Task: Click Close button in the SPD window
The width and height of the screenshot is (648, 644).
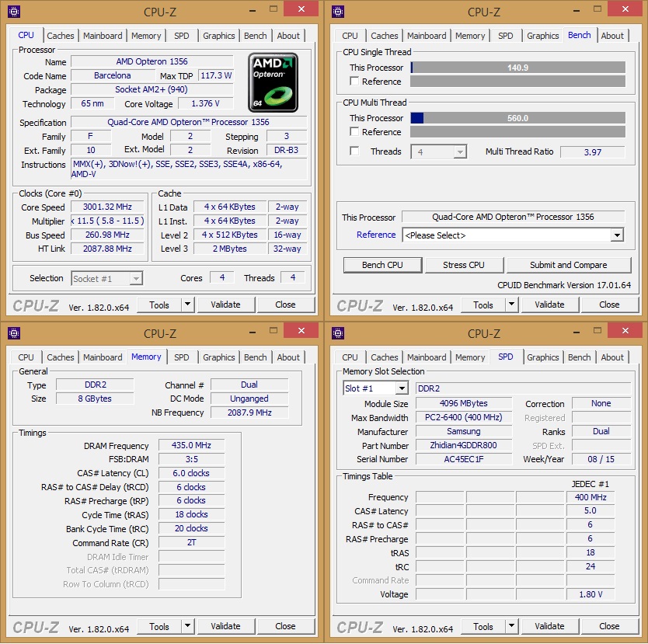Action: [609, 626]
